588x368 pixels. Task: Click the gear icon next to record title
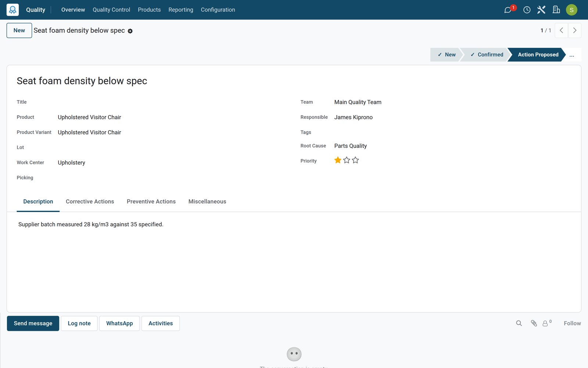(x=130, y=31)
